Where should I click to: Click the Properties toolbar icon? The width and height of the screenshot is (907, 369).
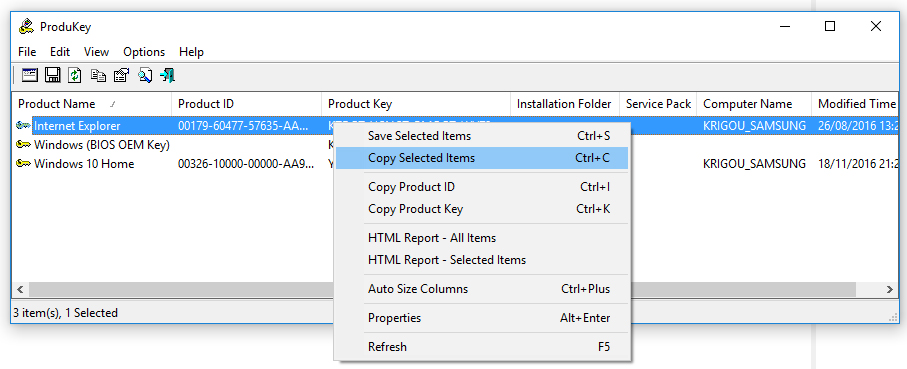click(x=121, y=75)
